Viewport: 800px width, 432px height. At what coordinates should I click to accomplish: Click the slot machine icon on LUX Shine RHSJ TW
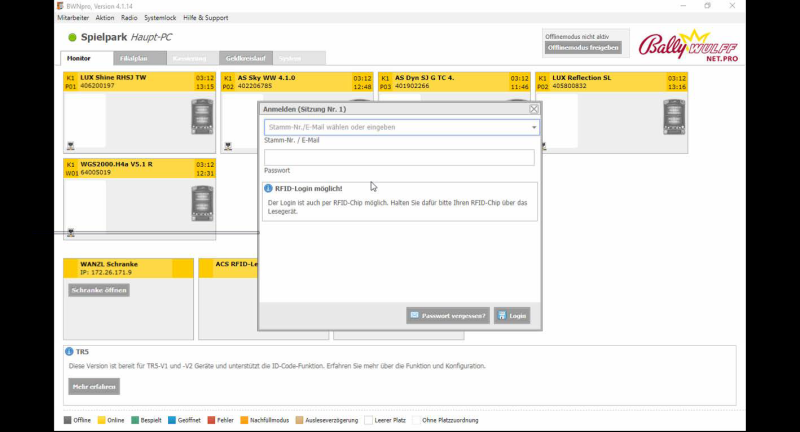pos(202,117)
